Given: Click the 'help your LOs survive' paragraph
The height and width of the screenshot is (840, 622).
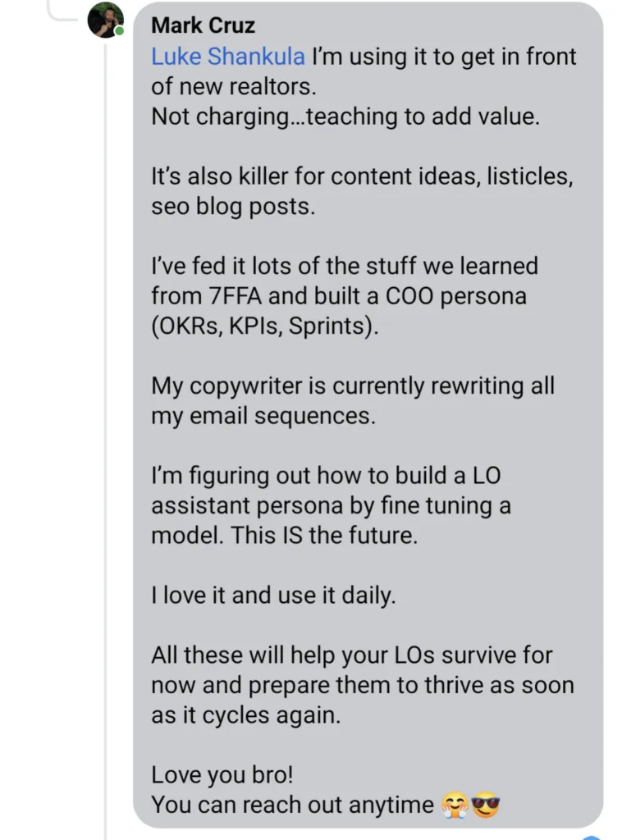Looking at the screenshot, I should tap(362, 685).
